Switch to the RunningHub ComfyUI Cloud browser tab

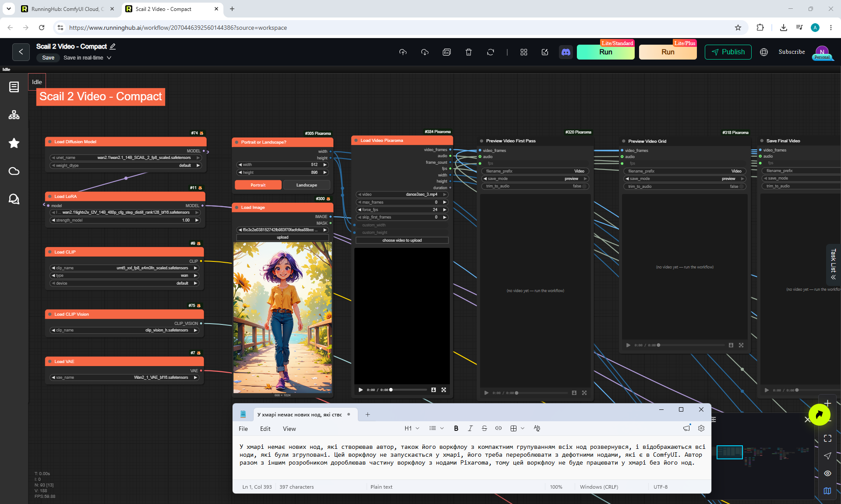[68, 9]
